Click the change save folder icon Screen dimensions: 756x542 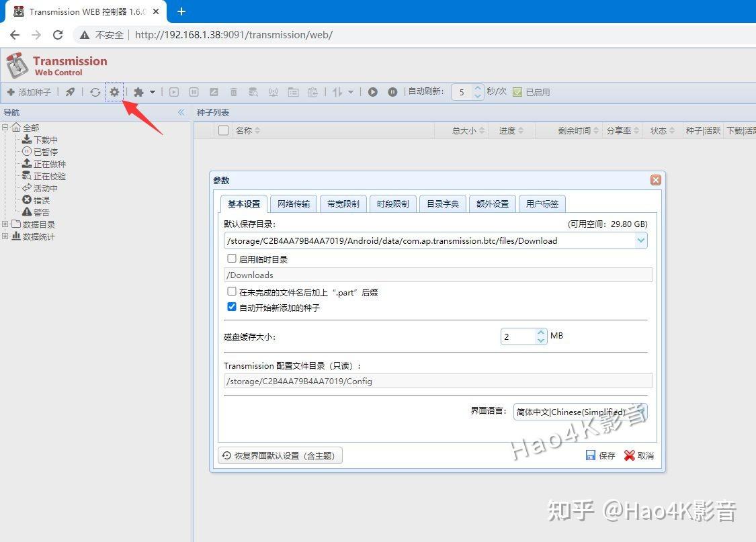point(293,91)
